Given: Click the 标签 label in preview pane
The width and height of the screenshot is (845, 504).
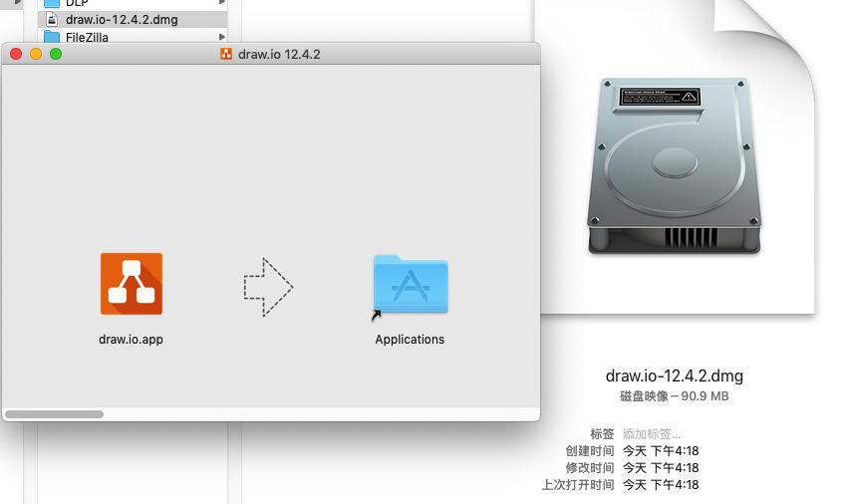Looking at the screenshot, I should (602, 434).
